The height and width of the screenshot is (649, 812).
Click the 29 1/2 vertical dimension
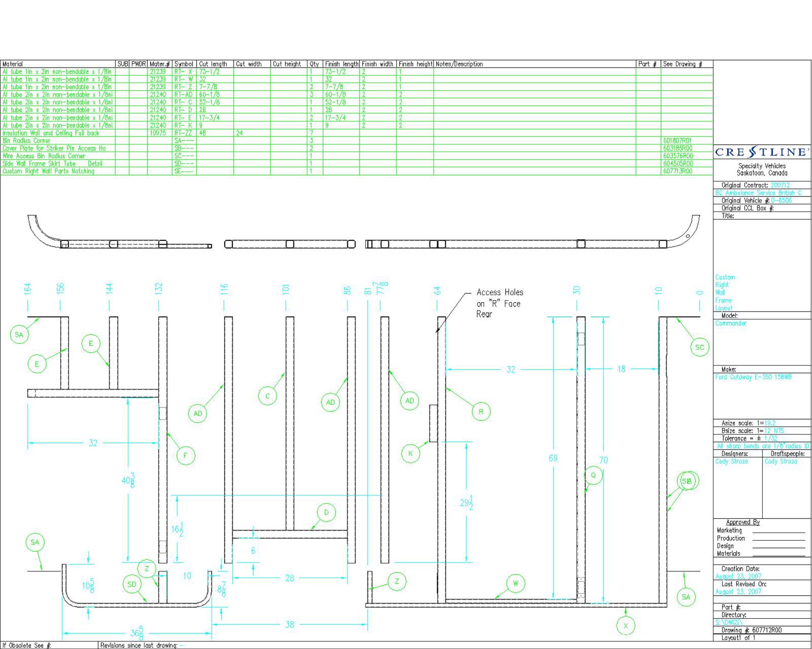coord(467,503)
